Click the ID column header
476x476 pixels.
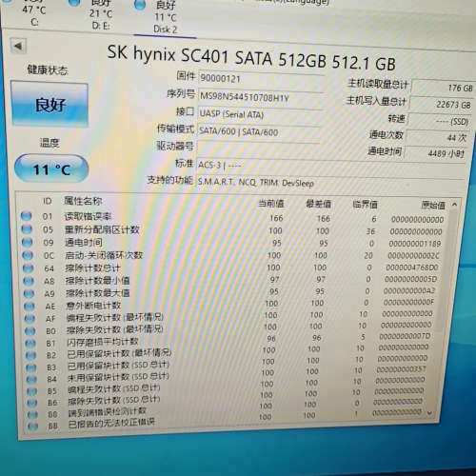point(48,201)
